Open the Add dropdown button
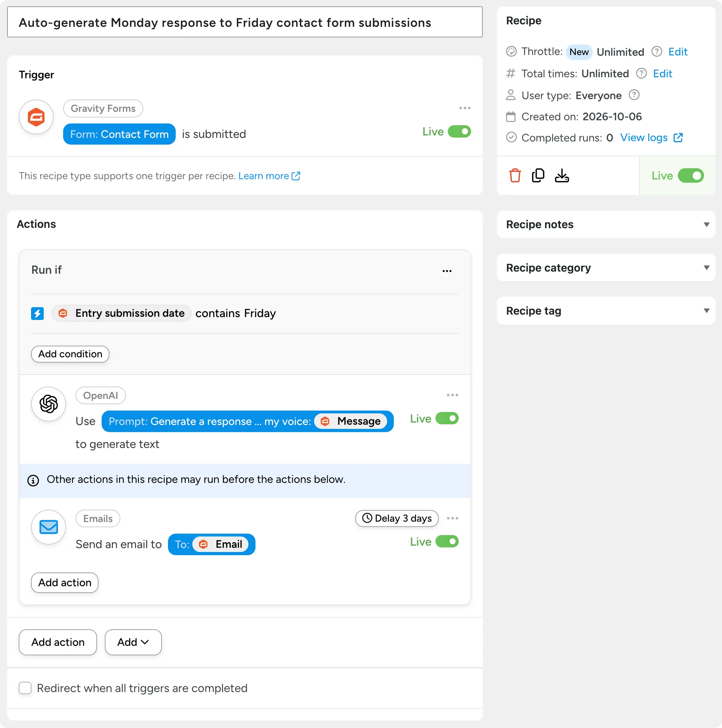This screenshot has width=722, height=728. [x=133, y=642]
